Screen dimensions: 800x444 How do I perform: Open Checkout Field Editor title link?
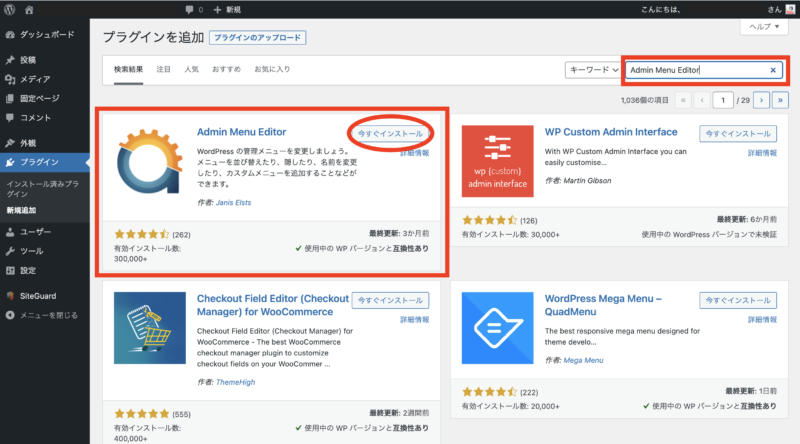[272, 305]
